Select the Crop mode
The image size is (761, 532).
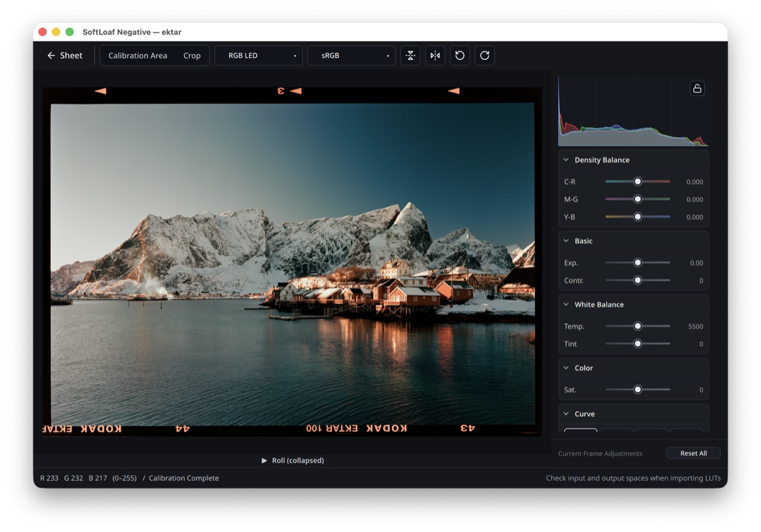pos(192,55)
